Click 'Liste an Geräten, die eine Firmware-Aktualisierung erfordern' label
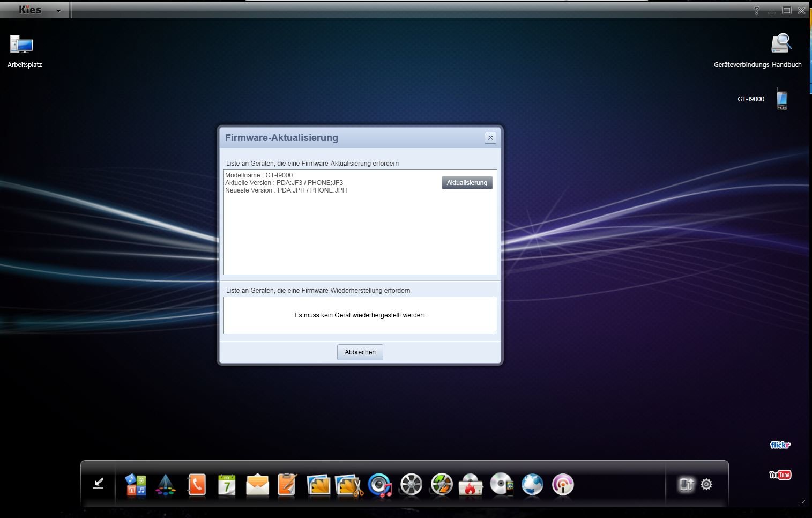Screen dimensions: 812x518 [x=312, y=164]
